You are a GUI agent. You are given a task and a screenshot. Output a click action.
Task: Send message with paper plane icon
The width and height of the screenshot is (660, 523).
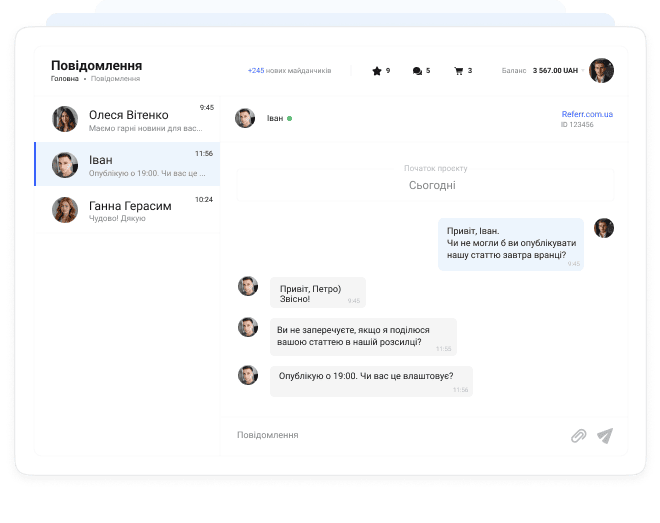(605, 435)
